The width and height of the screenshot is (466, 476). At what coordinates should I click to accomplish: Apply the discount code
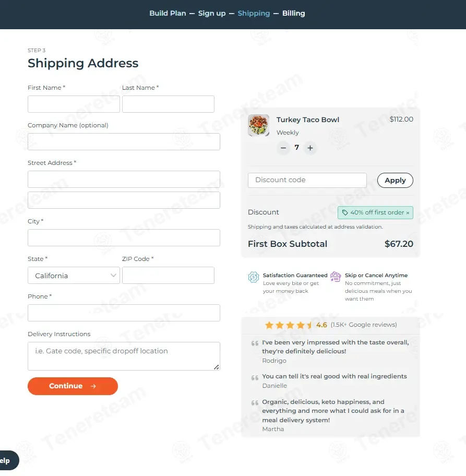(x=395, y=180)
